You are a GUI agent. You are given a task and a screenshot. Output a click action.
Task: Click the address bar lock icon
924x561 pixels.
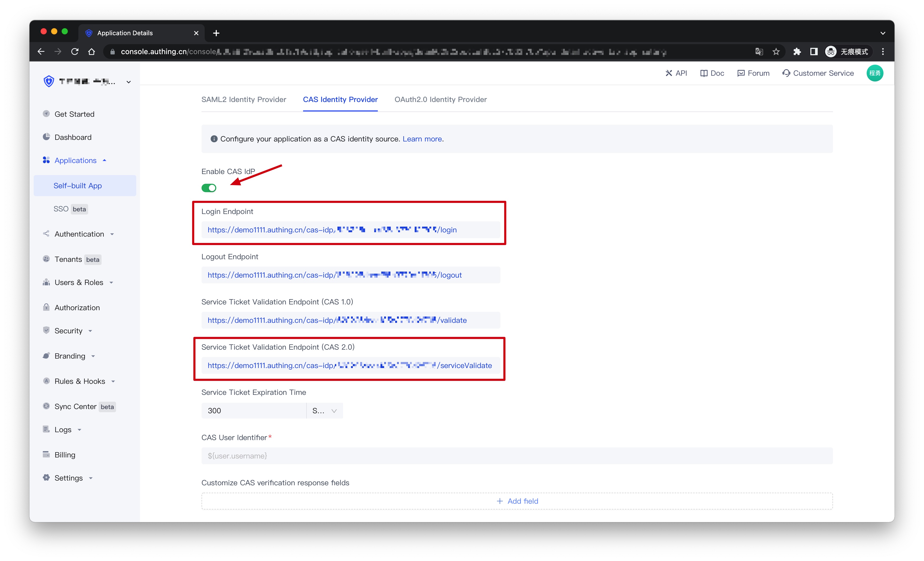tap(112, 52)
